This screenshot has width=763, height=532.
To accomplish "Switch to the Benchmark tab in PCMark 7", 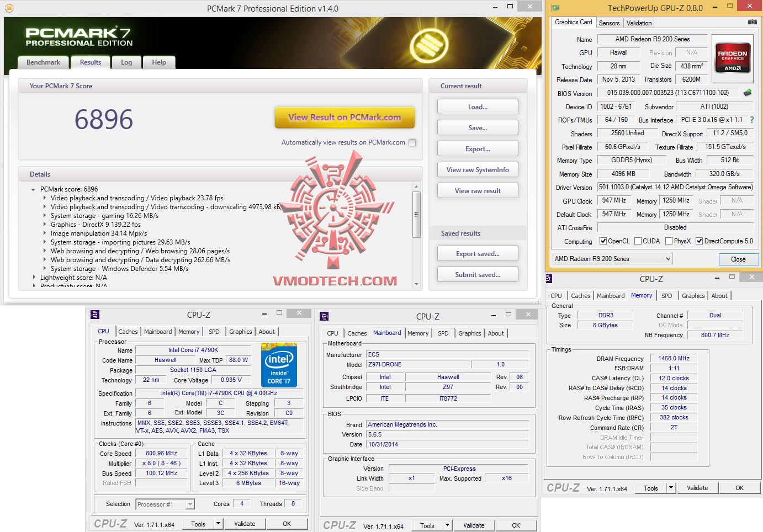I will tap(43, 62).
